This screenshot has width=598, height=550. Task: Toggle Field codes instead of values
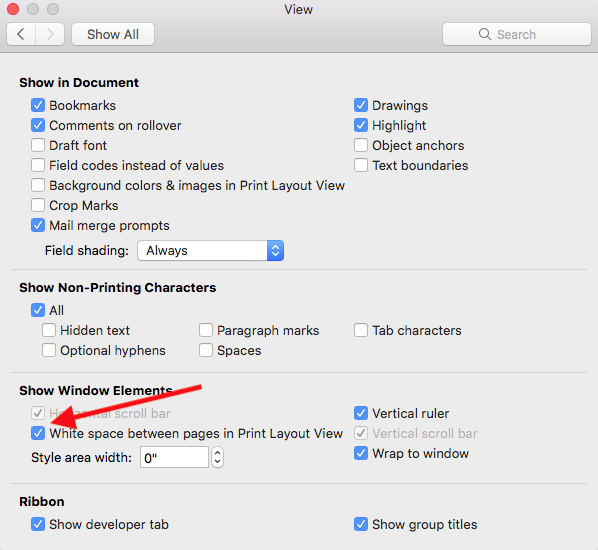[38, 166]
